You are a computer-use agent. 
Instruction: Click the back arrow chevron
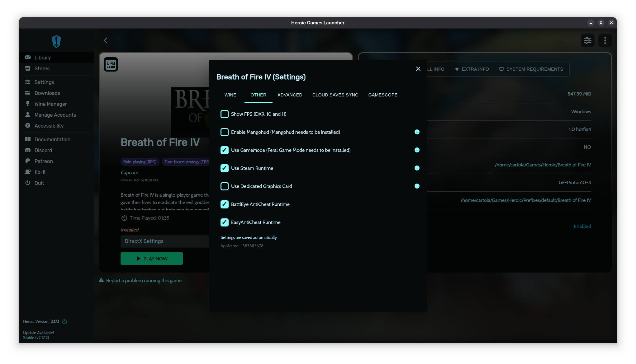[x=106, y=40]
